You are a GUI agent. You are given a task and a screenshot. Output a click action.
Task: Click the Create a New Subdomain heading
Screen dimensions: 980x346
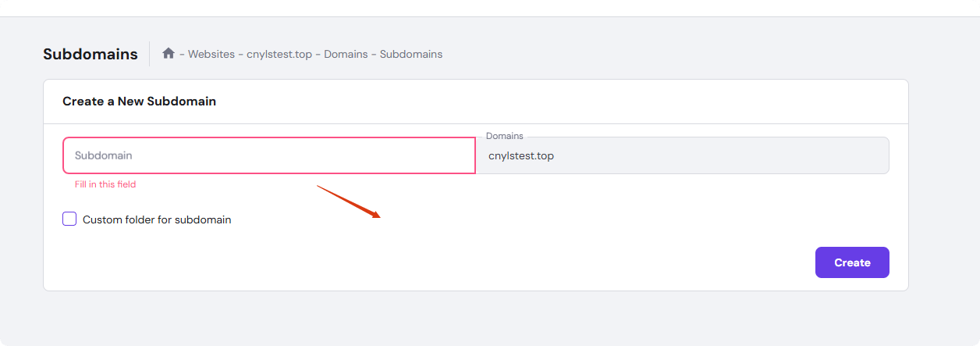point(139,102)
